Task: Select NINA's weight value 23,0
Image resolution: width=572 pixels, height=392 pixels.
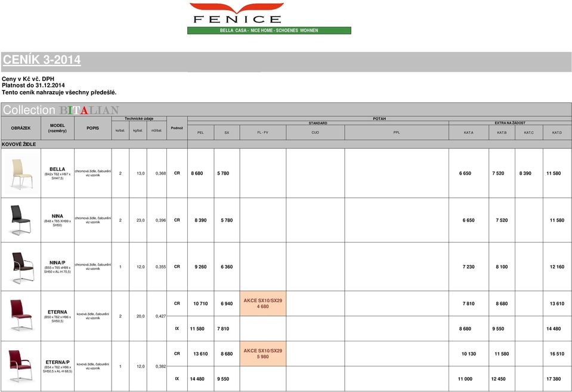Action: pyautogui.click(x=140, y=220)
